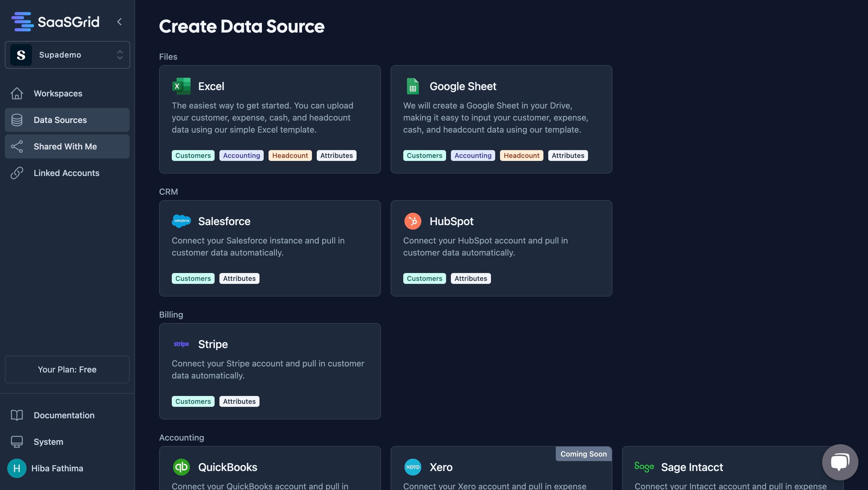Click the Shared With Me share icon

(17, 146)
